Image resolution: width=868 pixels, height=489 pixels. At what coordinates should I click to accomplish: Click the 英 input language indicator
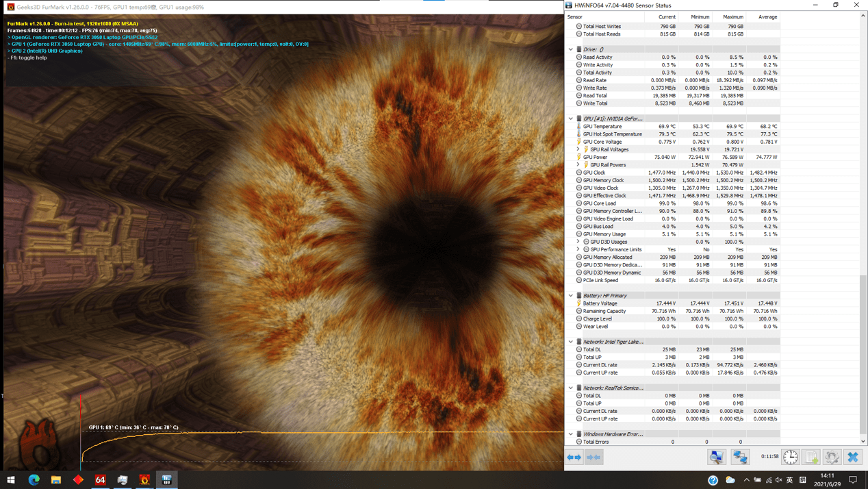point(790,480)
